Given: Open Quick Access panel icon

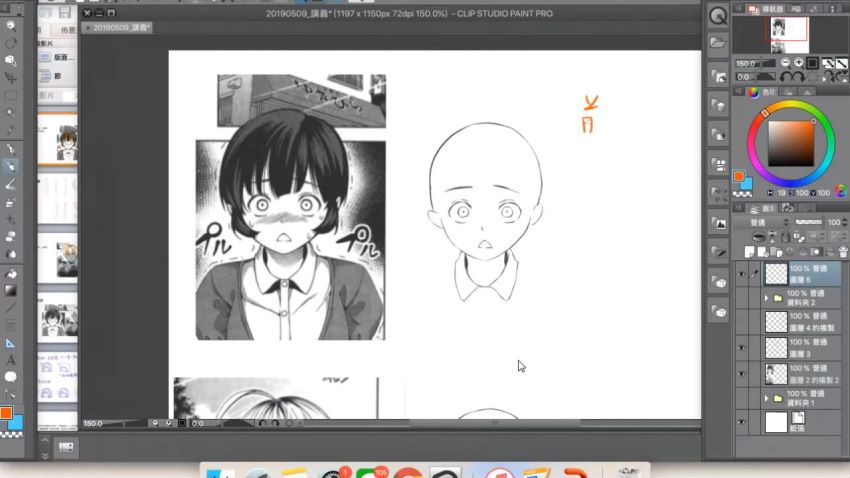Looking at the screenshot, I should pyautogui.click(x=718, y=16).
